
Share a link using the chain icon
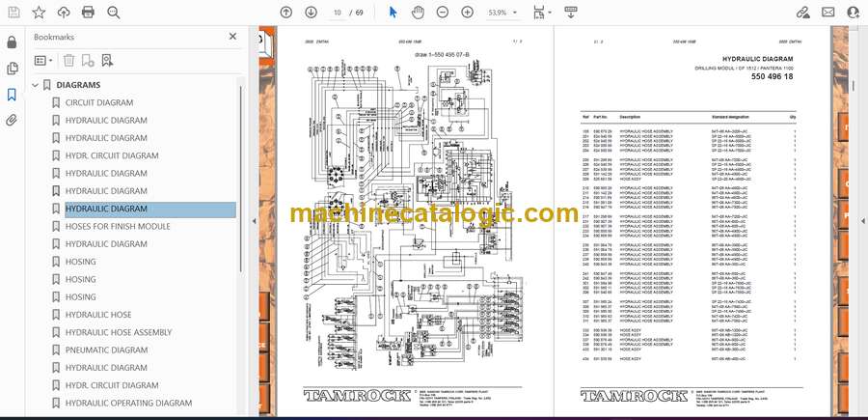click(802, 13)
